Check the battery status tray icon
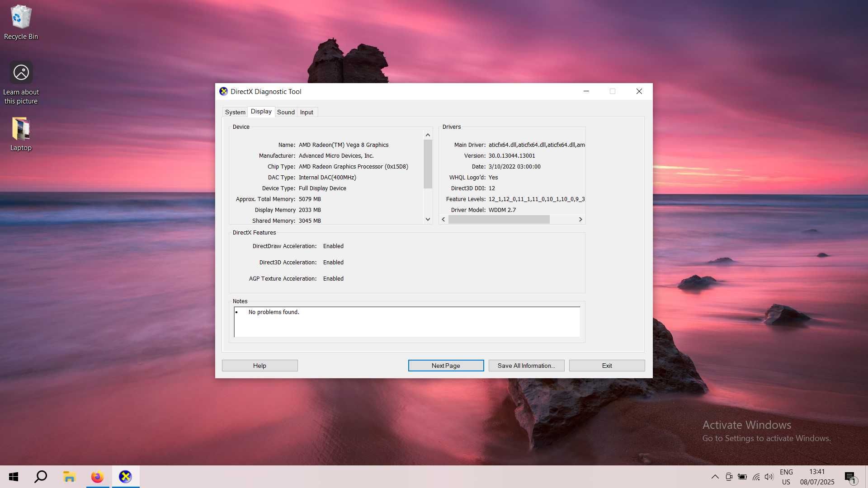Image resolution: width=868 pixels, height=488 pixels. pyautogui.click(x=742, y=477)
